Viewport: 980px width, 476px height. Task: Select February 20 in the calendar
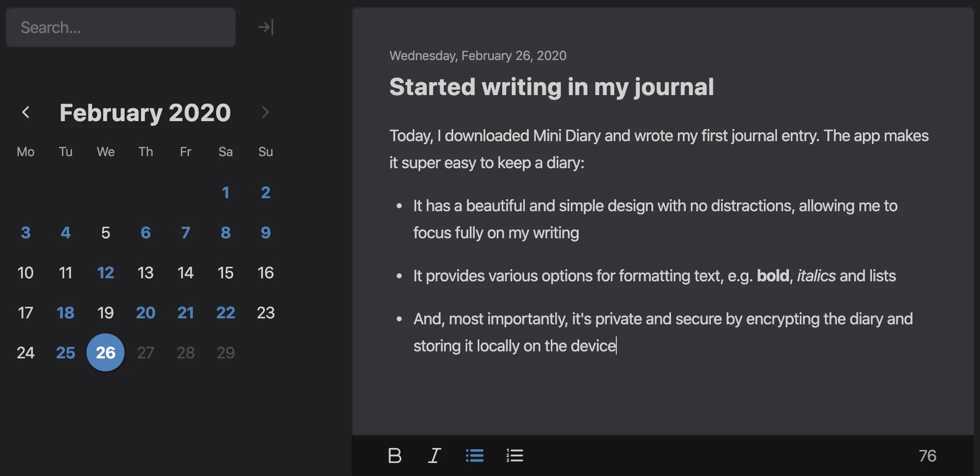pyautogui.click(x=146, y=312)
